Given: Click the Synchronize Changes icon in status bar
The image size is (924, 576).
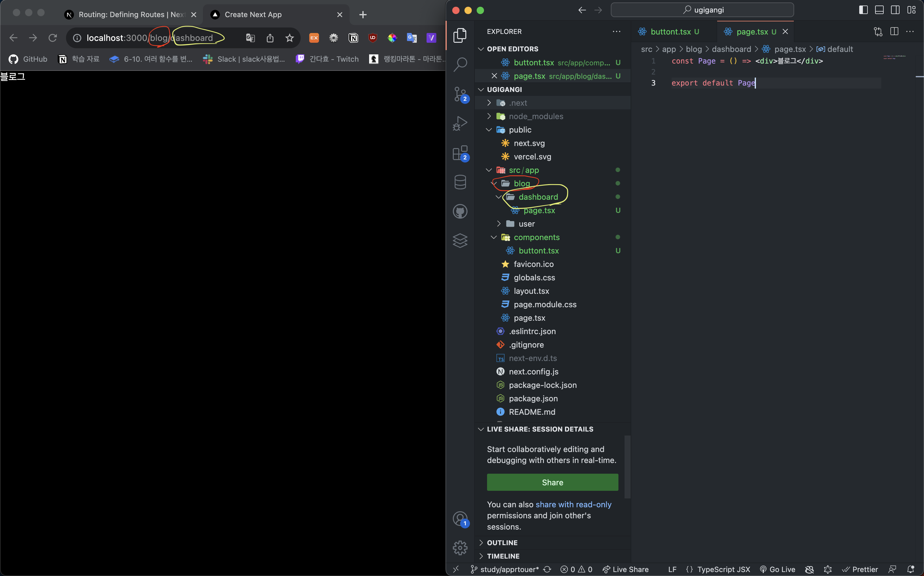Looking at the screenshot, I should (x=548, y=569).
